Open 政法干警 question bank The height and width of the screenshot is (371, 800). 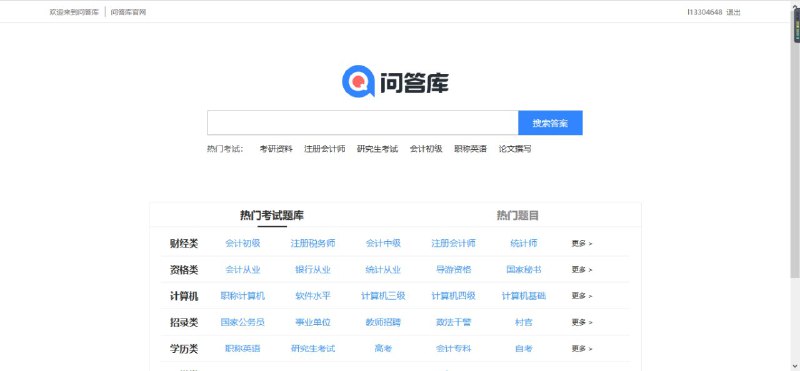tap(454, 323)
